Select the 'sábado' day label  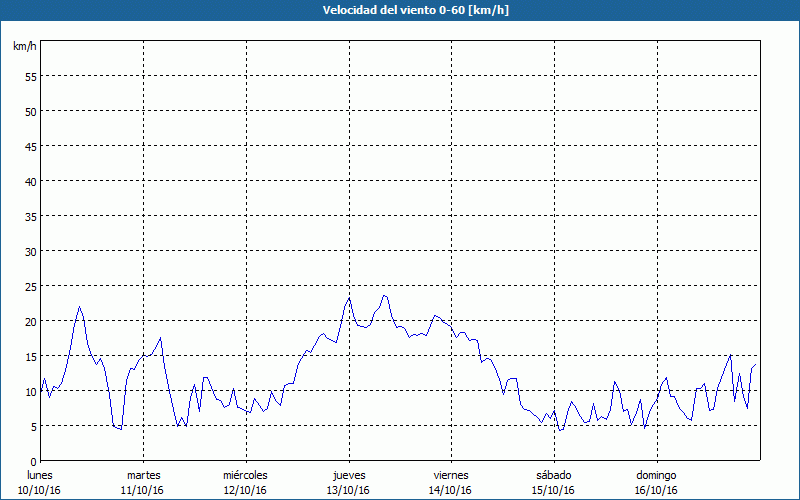553,475
